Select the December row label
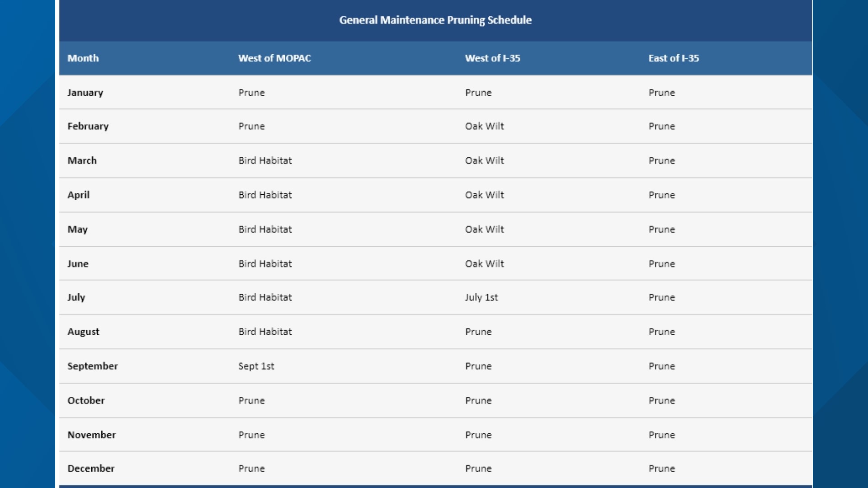868x488 pixels. click(91, 469)
